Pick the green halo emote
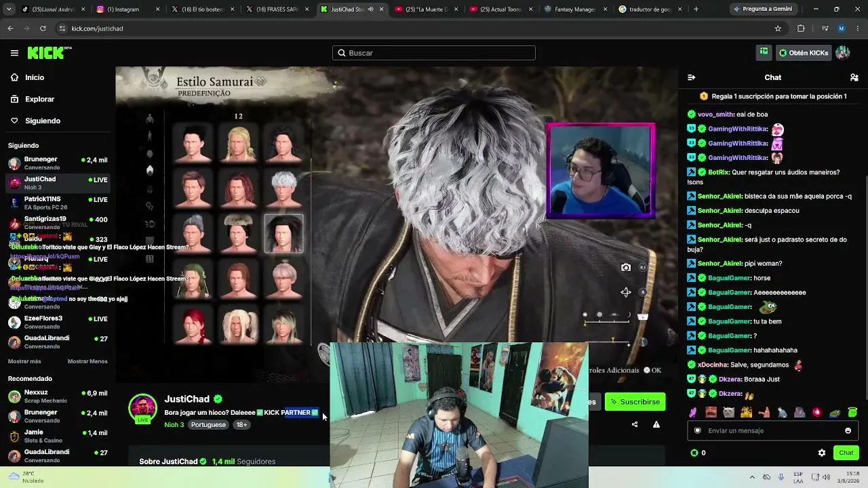Image resolution: width=868 pixels, height=488 pixels. [852, 412]
